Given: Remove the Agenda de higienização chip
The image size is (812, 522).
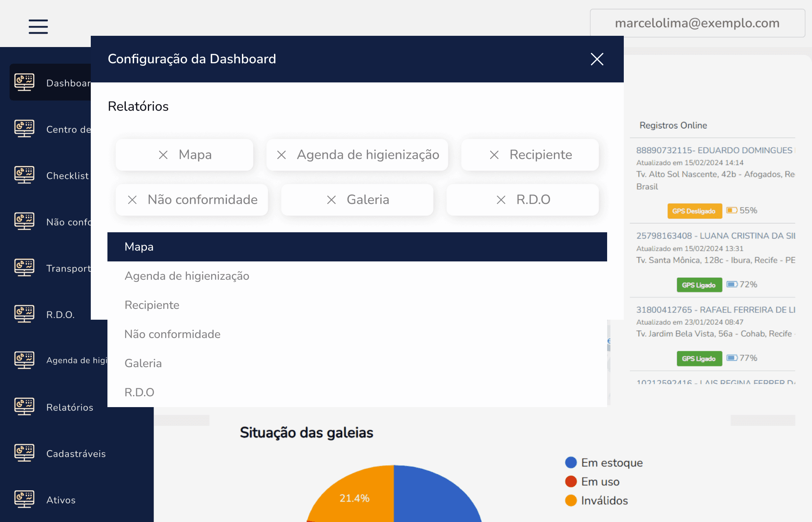Looking at the screenshot, I should coord(281,155).
